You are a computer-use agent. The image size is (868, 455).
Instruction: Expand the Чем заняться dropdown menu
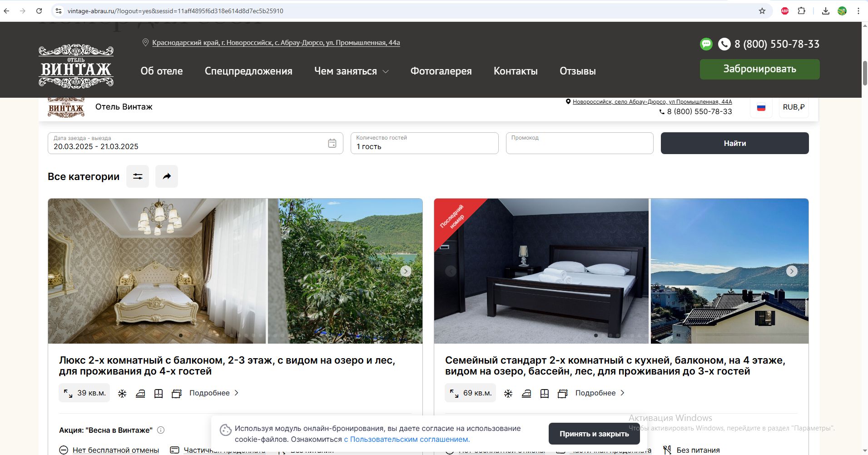click(x=351, y=71)
